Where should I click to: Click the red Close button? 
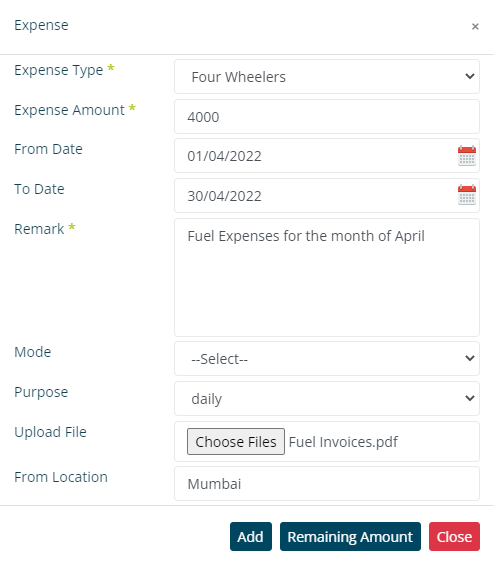coord(454,536)
